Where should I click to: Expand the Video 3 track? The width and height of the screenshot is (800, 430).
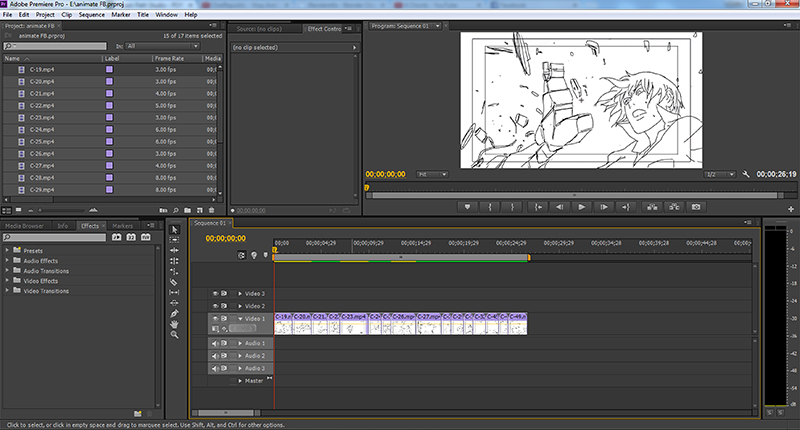tap(240, 294)
